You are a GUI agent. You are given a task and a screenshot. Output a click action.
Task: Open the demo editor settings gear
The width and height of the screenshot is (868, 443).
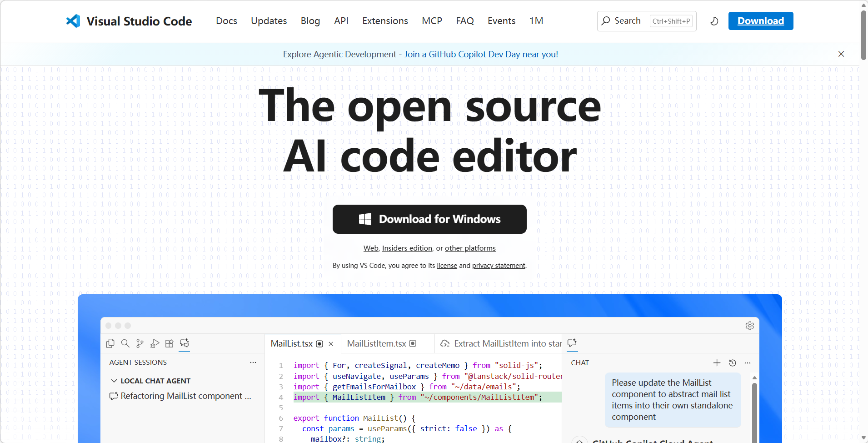click(750, 326)
